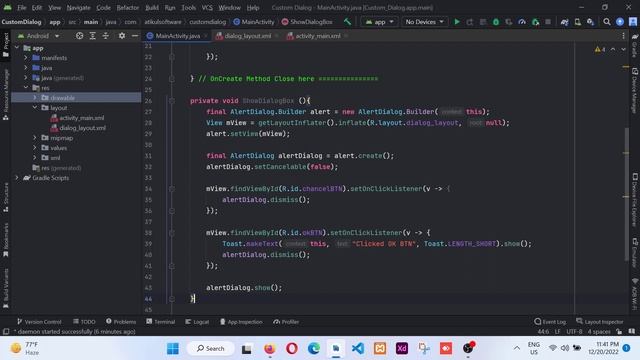
Task: Hide the Project panel with minus icon
Action: (x=135, y=36)
